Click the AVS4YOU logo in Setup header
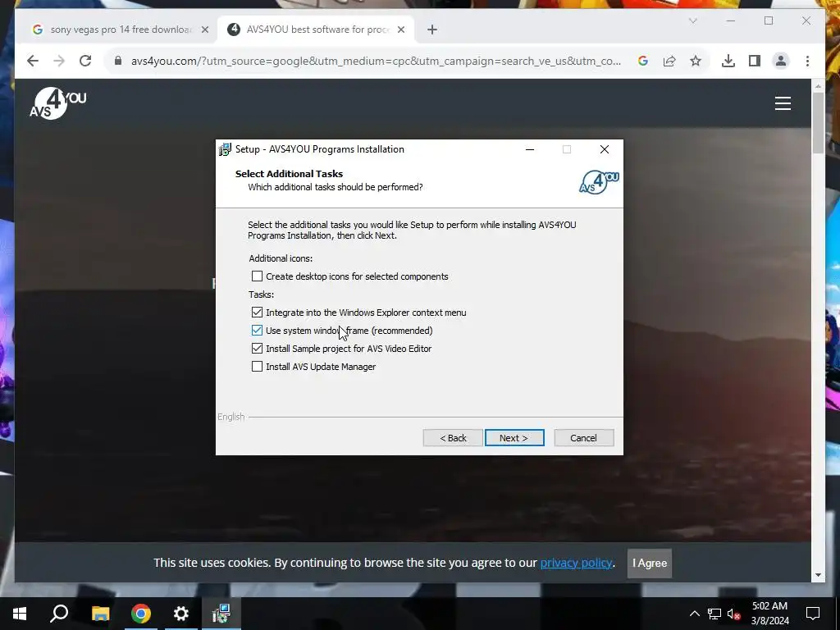Image resolution: width=840 pixels, height=630 pixels. (599, 182)
